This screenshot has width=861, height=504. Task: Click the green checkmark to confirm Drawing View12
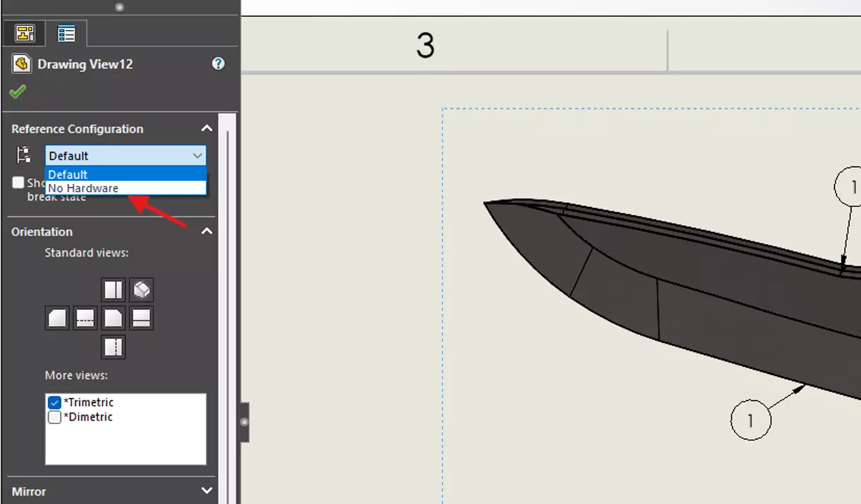(18, 91)
